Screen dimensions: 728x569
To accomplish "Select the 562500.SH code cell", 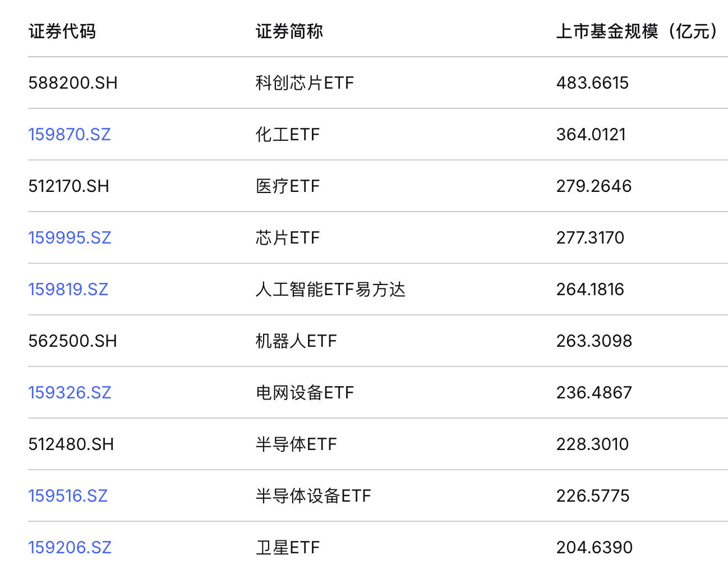I will pos(72,341).
